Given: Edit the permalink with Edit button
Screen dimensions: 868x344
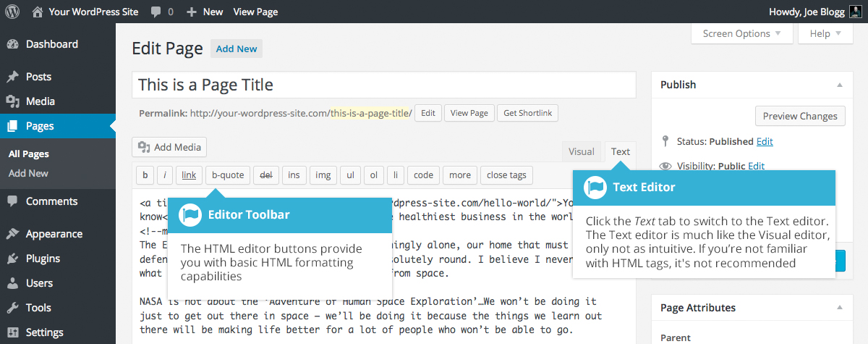Looking at the screenshot, I should pyautogui.click(x=428, y=113).
